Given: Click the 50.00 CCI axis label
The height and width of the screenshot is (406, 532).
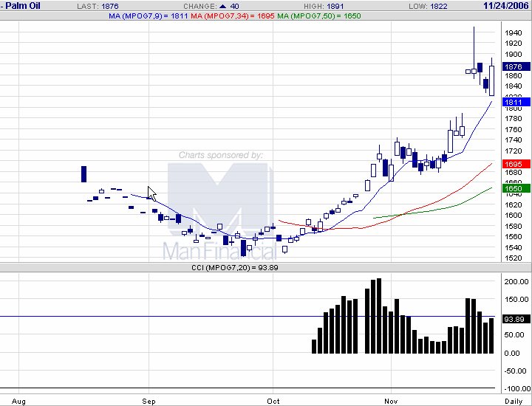Looking at the screenshot, I should point(514,334).
